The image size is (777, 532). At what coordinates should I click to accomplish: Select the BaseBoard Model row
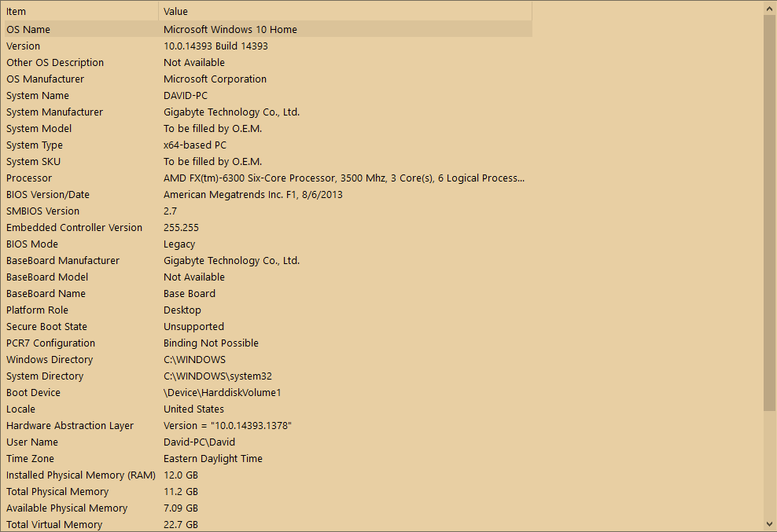pyautogui.click(x=268, y=277)
